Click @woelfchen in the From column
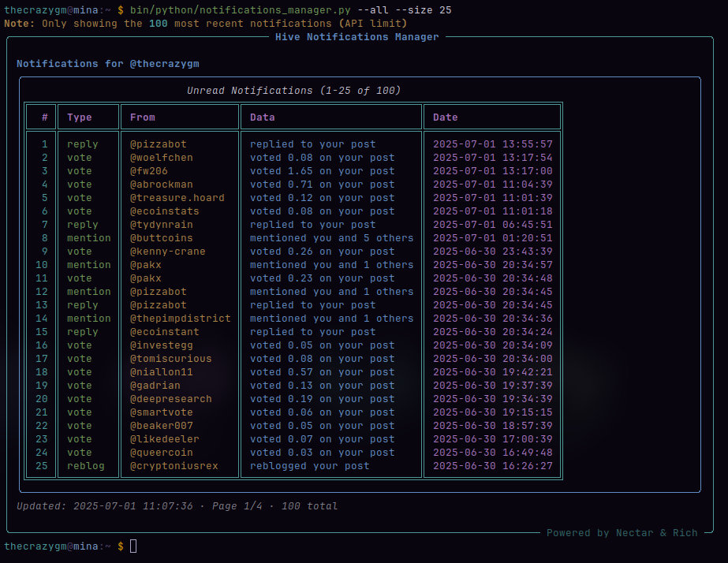728x563 pixels. tap(162, 158)
